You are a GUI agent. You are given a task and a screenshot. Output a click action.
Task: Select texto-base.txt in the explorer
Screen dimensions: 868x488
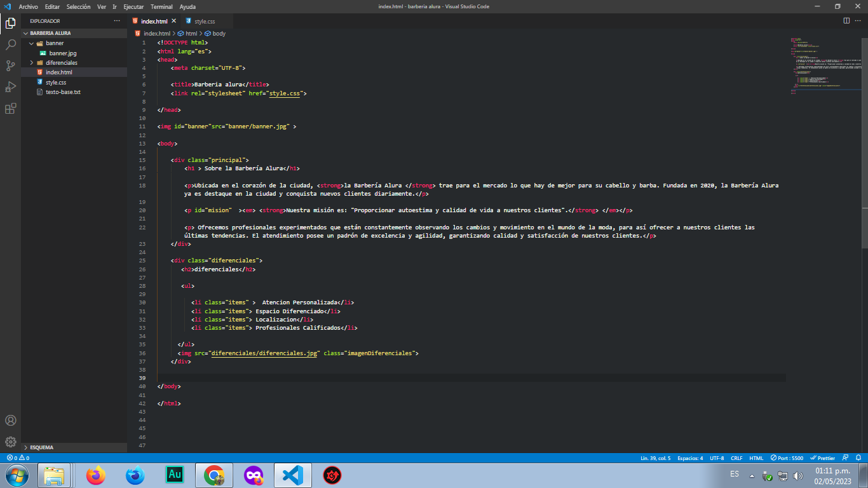(x=63, y=92)
